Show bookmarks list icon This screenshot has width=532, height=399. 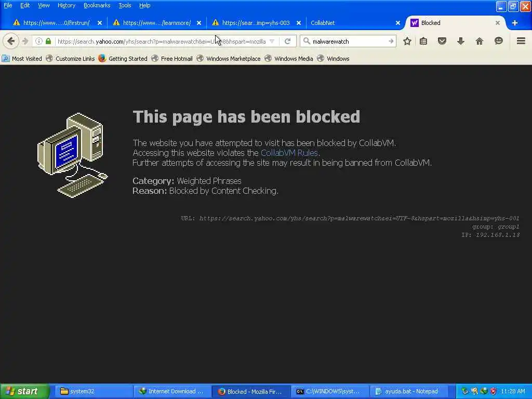click(x=423, y=42)
